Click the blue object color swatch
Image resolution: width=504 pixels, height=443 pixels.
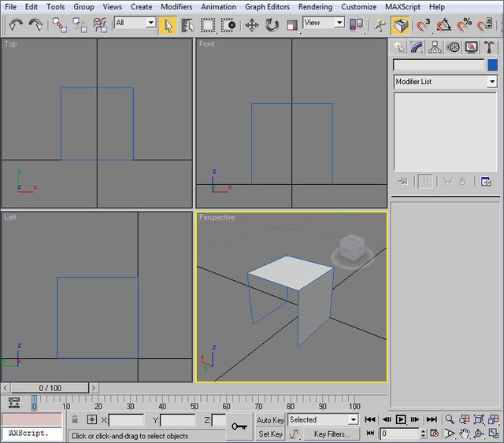pos(492,65)
